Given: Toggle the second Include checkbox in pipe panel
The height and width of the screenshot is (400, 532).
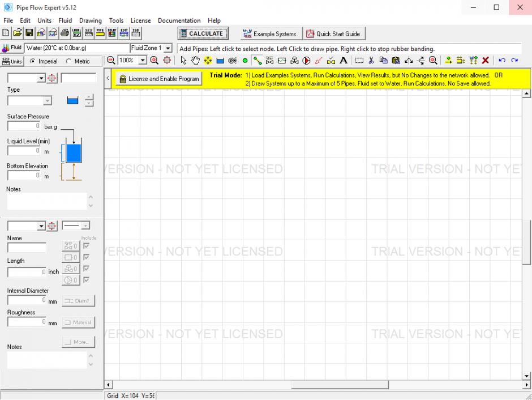Looking at the screenshot, I should [86, 257].
